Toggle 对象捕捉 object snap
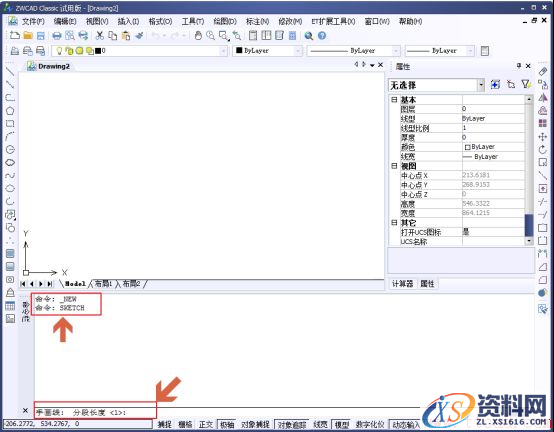Image resolution: width=554 pixels, height=432 pixels. click(255, 424)
